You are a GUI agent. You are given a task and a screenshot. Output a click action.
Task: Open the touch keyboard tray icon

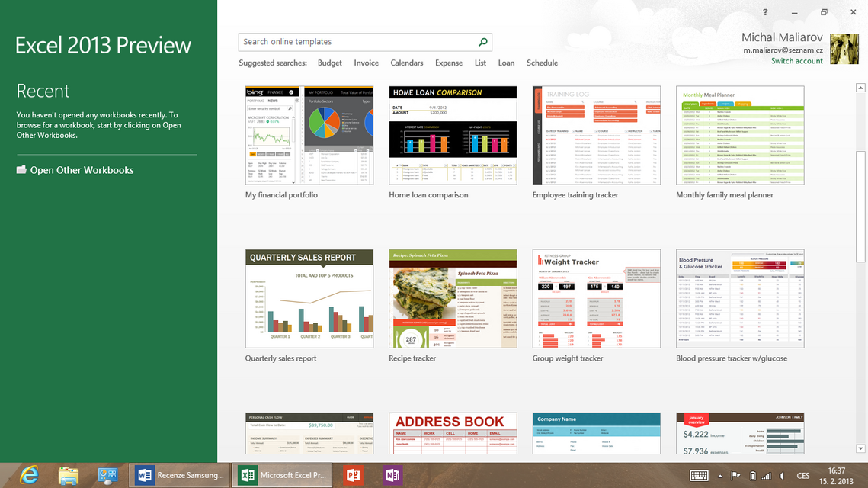click(x=699, y=476)
